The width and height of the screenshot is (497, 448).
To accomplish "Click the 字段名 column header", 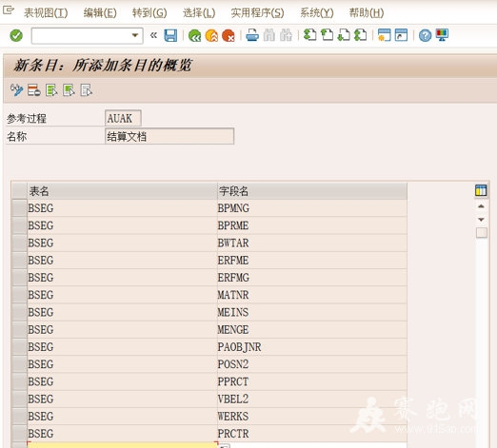I will [x=312, y=191].
